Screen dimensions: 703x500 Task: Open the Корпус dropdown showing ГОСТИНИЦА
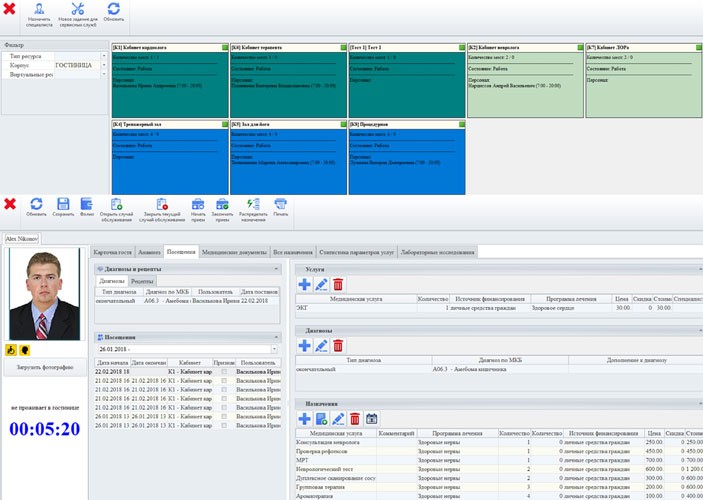(104, 65)
